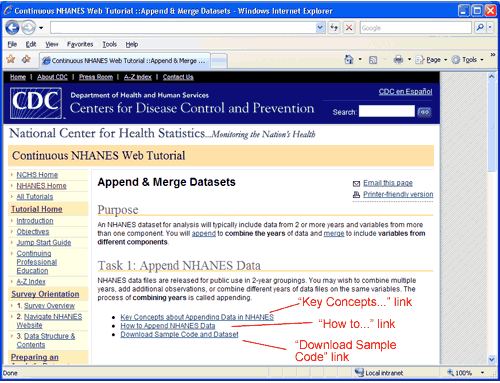This screenshot has height=383, width=500.
Task: Open the A-Z Index link in top bar
Action: tap(138, 77)
